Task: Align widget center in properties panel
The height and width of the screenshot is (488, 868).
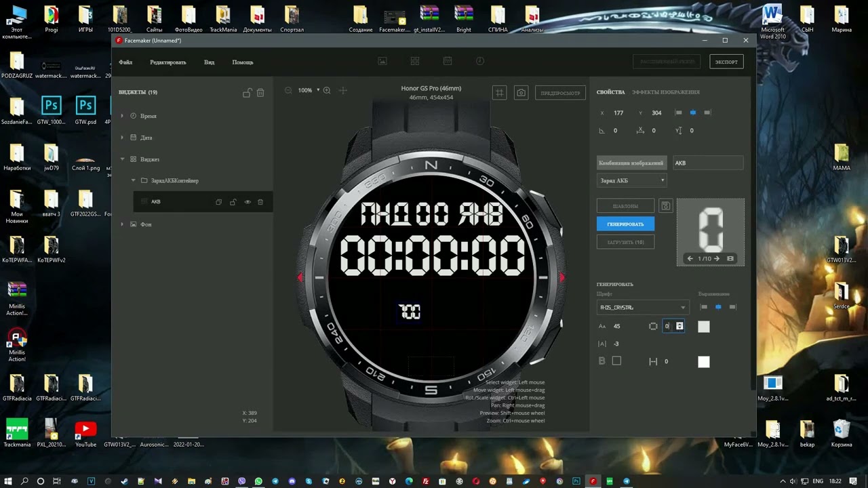Action: pyautogui.click(x=693, y=113)
